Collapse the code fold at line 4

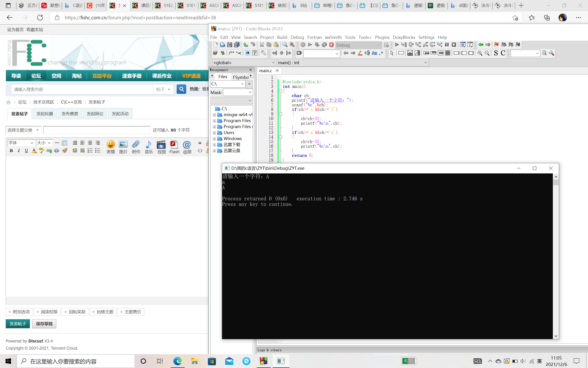tap(280, 91)
